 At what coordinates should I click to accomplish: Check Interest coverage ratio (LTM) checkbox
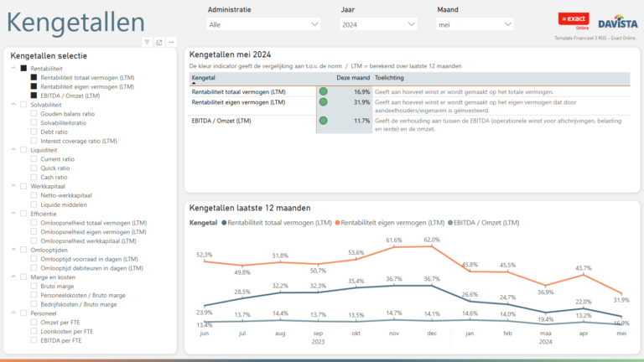pyautogui.click(x=34, y=141)
